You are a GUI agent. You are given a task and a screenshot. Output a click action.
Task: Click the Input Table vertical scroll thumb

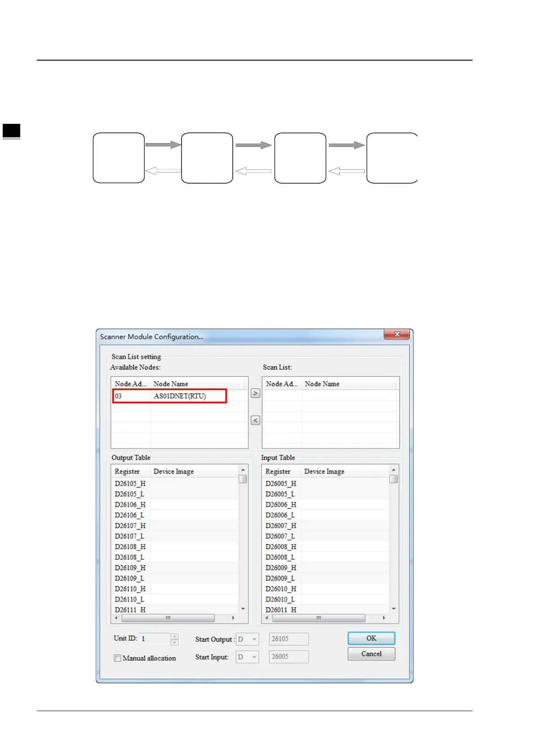click(x=394, y=479)
